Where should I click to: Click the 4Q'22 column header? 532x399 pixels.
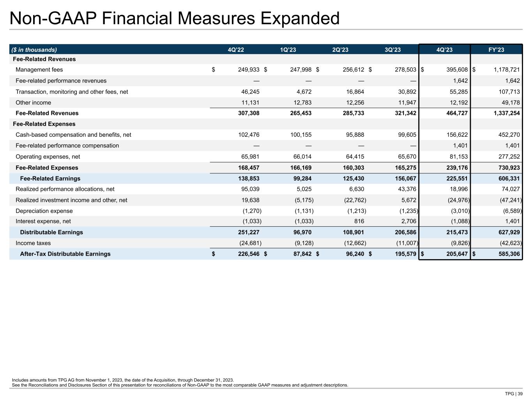click(236, 49)
